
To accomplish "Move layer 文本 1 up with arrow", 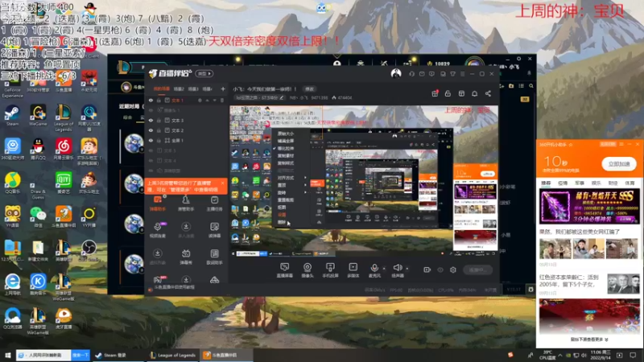I will [208, 100].
